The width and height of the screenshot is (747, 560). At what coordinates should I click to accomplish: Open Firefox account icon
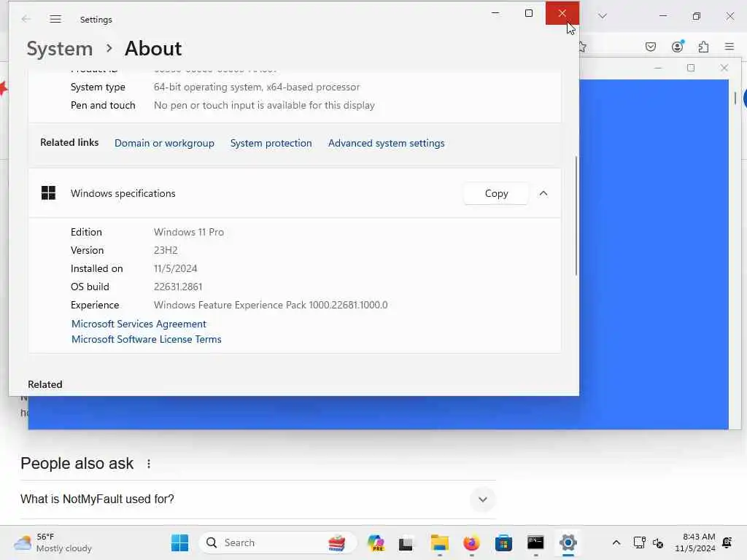click(678, 46)
